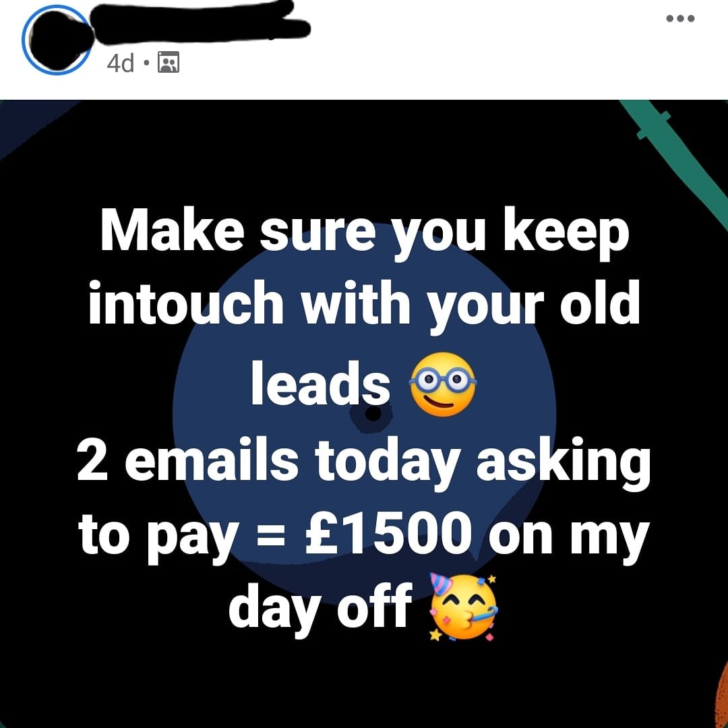Open the 4d timestamp link
This screenshot has width=728, height=728.
[x=120, y=63]
